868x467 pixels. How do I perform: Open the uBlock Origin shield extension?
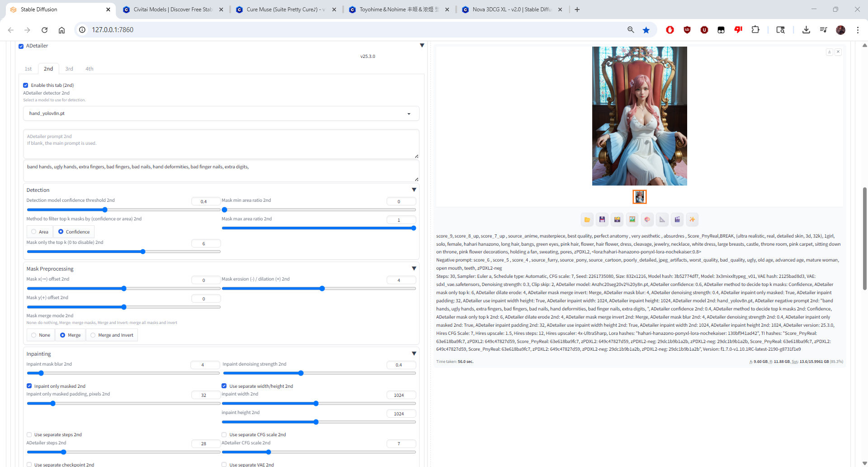point(687,30)
